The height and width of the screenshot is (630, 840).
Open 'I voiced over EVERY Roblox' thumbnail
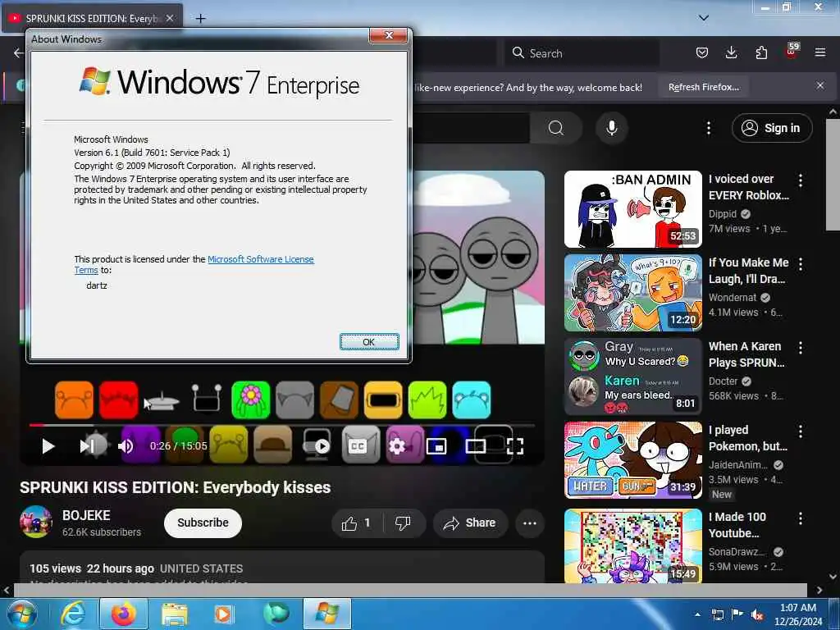tap(632, 209)
